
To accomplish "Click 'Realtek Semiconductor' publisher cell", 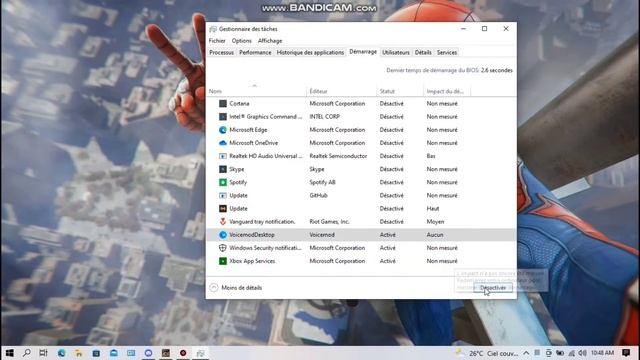I will click(338, 156).
